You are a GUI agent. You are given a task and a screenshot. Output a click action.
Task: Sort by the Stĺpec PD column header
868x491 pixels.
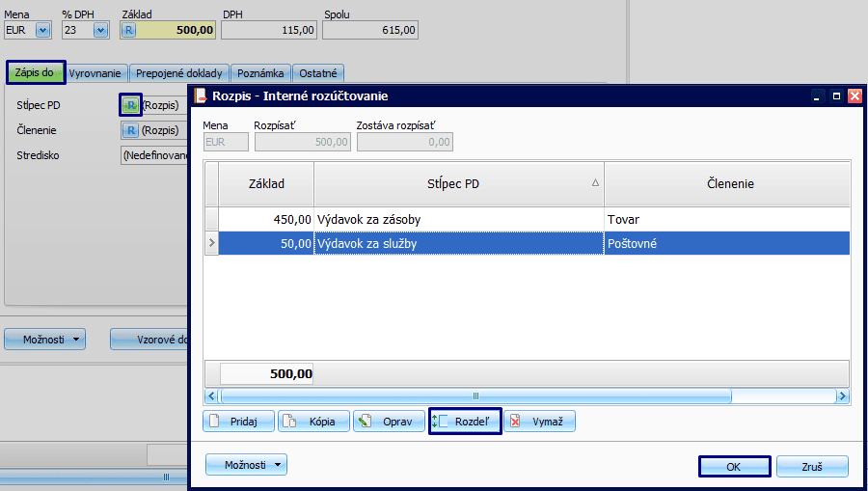[x=458, y=183]
